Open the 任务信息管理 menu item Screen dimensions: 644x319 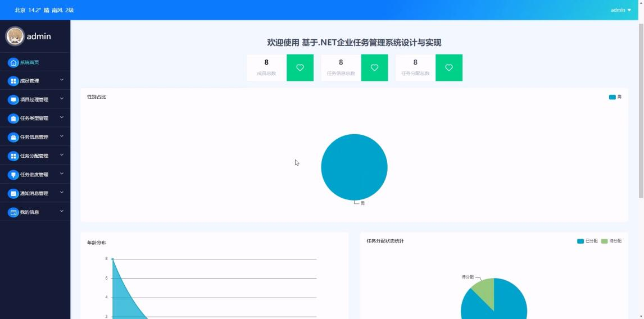coord(34,137)
